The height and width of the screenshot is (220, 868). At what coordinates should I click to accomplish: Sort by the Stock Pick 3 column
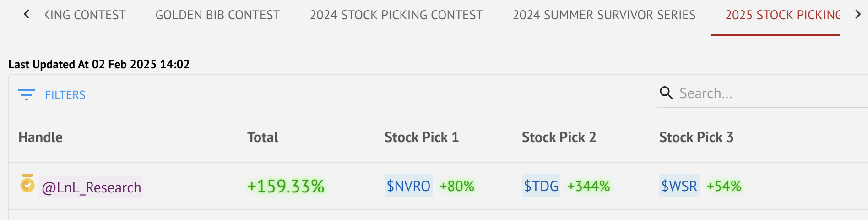[x=696, y=137]
